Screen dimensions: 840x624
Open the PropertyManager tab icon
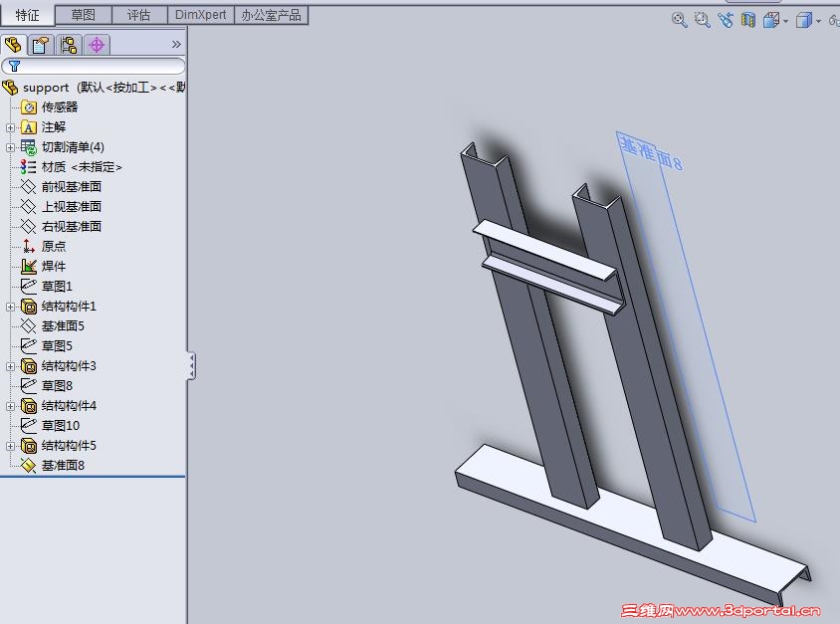pyautogui.click(x=41, y=45)
